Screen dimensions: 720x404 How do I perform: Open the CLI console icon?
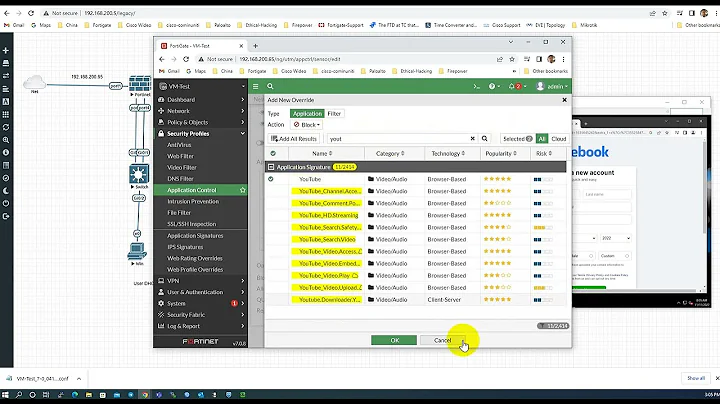[477, 86]
